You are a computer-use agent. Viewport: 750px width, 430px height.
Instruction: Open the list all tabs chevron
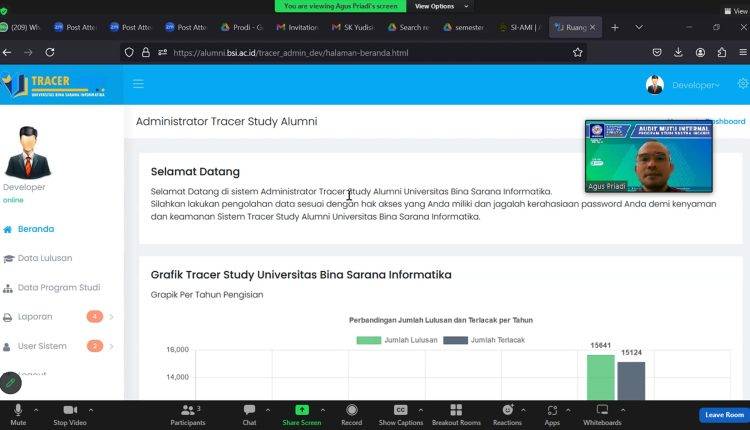(639, 28)
